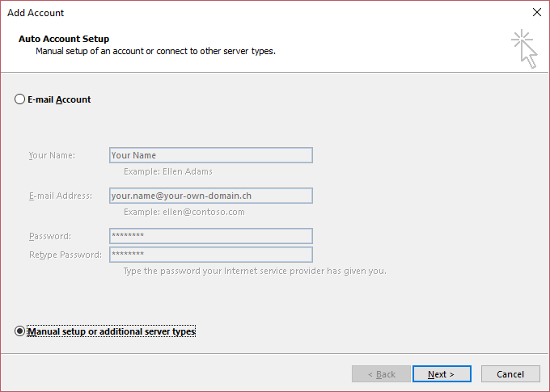Click the ellen@contoso.com example text
550x392 pixels.
[204, 212]
